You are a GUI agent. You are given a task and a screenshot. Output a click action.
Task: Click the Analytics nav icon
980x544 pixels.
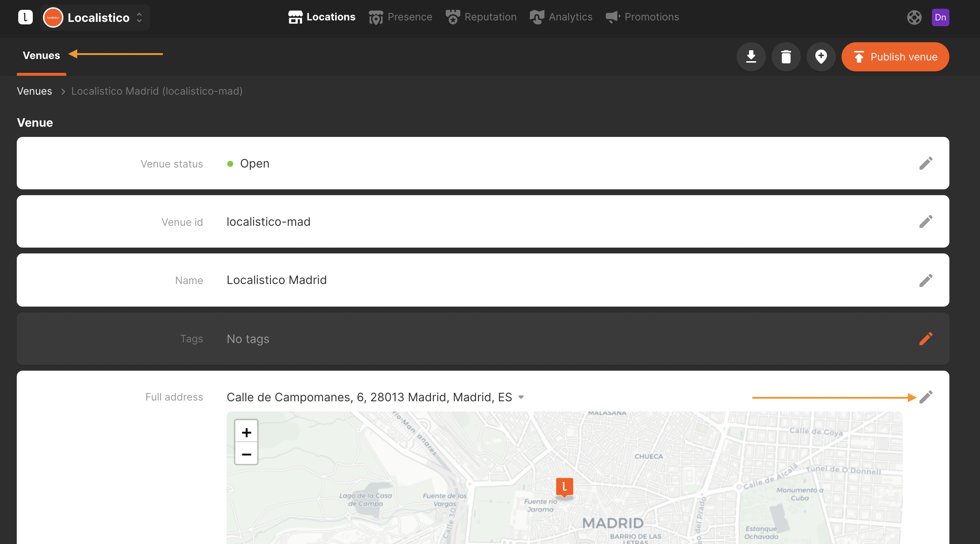pyautogui.click(x=537, y=17)
